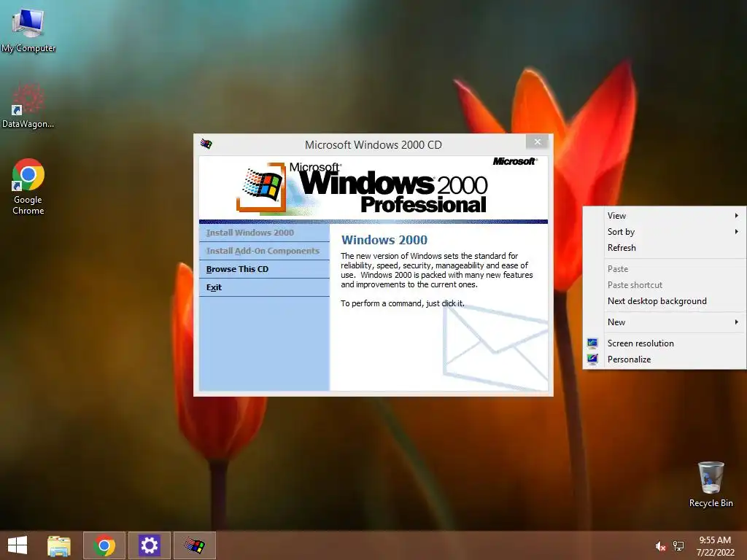Image resolution: width=747 pixels, height=560 pixels.
Task: Click the Windows 2000 CD taskbar button
Action: coord(194,545)
